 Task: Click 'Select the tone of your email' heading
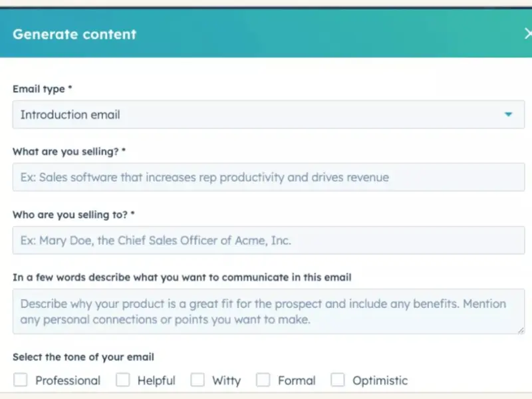(83, 357)
